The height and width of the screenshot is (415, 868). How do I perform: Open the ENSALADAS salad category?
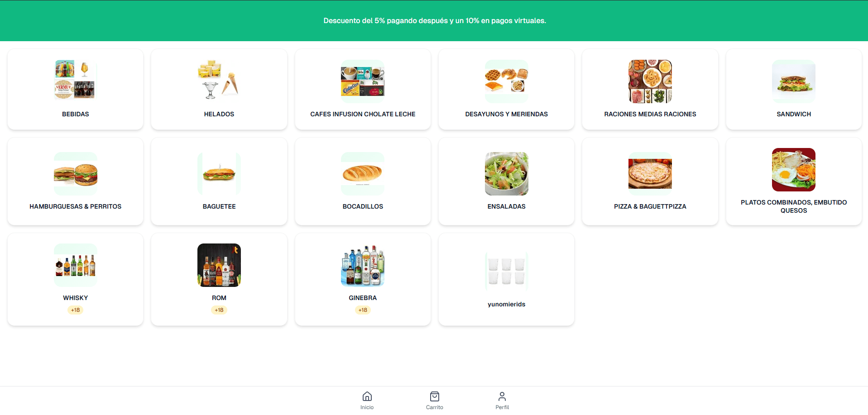click(x=506, y=181)
